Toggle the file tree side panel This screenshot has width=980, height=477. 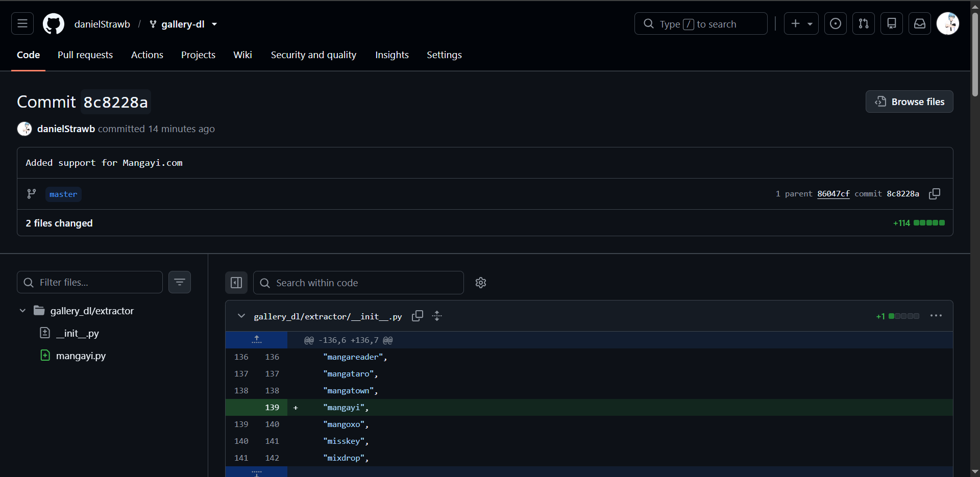(236, 283)
